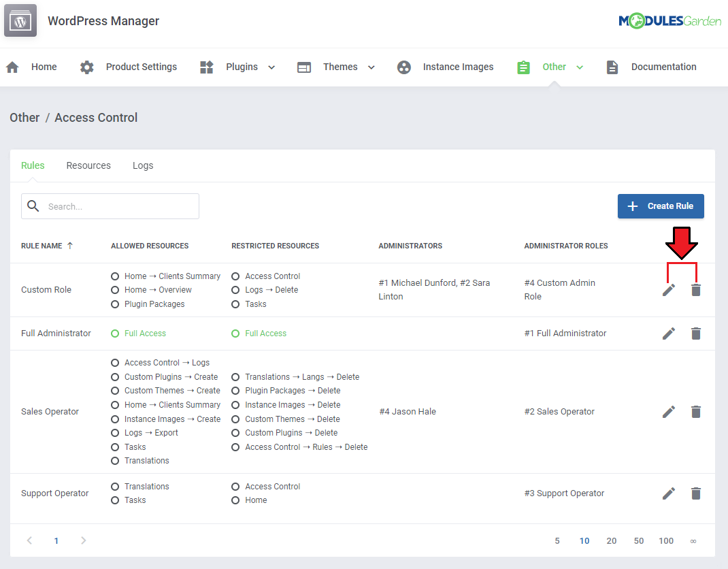Click the Instance Images icon
The image size is (728, 569).
coord(404,67)
